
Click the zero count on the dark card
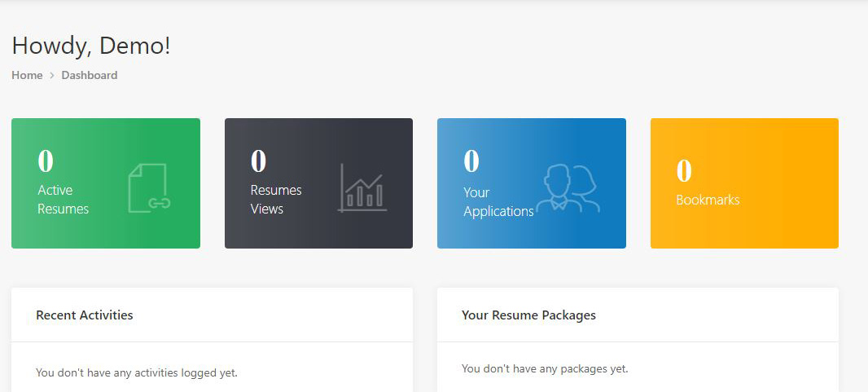(x=258, y=161)
